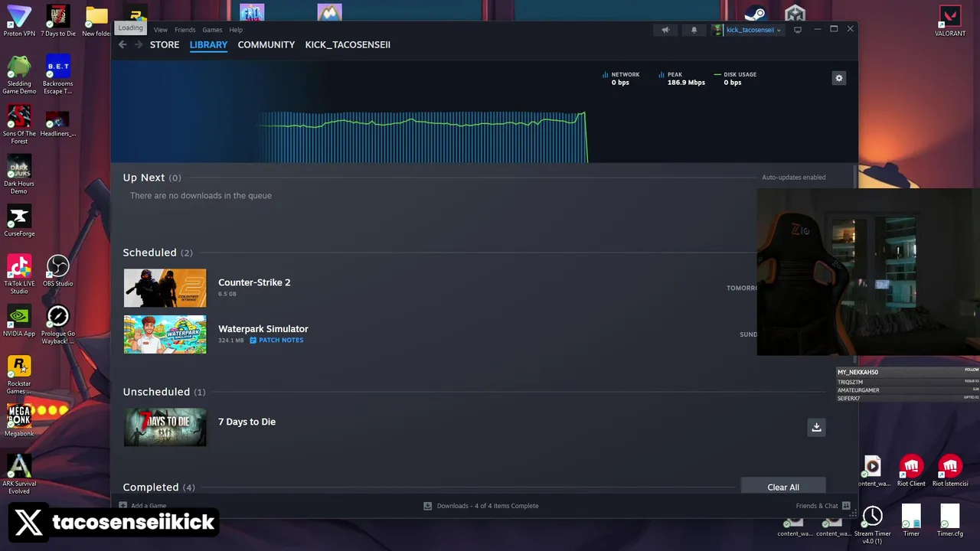The width and height of the screenshot is (980, 551).
Task: Open Patch Notes link for Waterpark Simulator
Action: tap(281, 341)
